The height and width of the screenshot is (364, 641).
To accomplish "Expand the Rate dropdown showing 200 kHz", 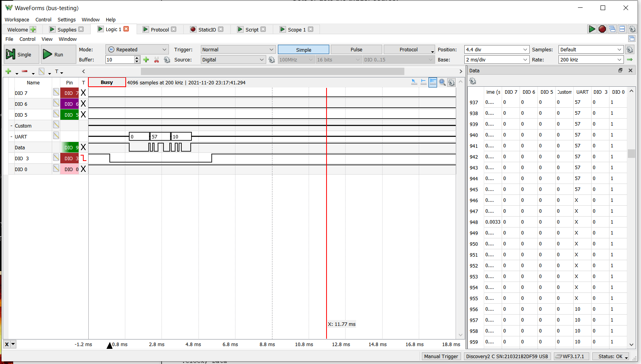I will [x=591, y=59].
